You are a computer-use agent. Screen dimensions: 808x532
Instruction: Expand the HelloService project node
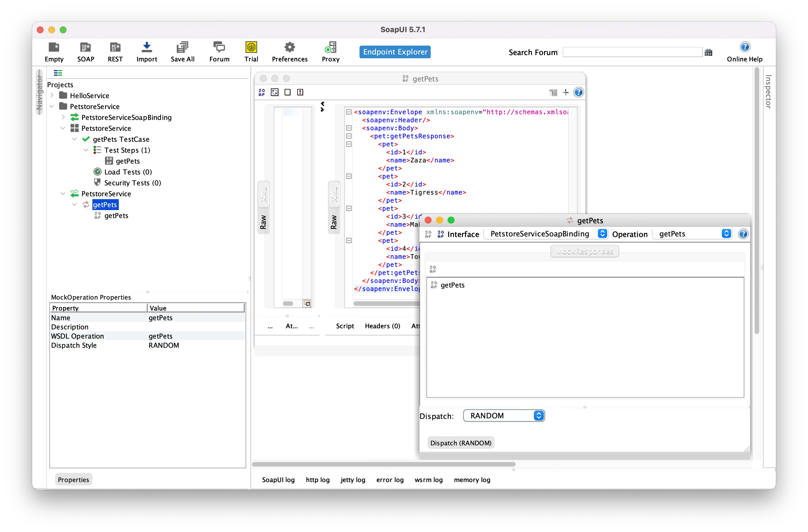coord(52,95)
